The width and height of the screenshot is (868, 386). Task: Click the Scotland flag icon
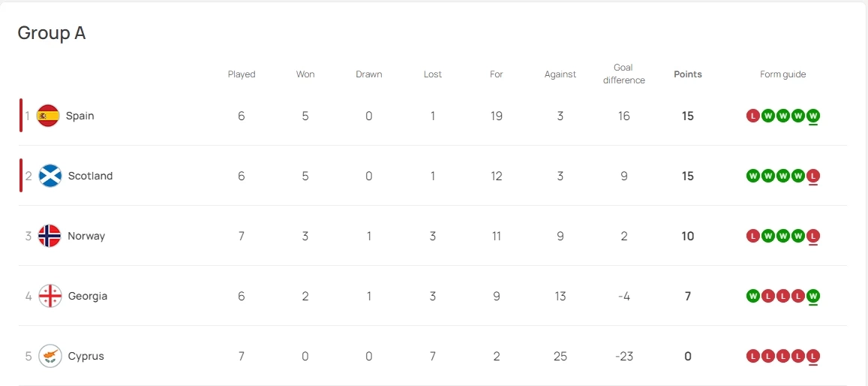pos(50,176)
